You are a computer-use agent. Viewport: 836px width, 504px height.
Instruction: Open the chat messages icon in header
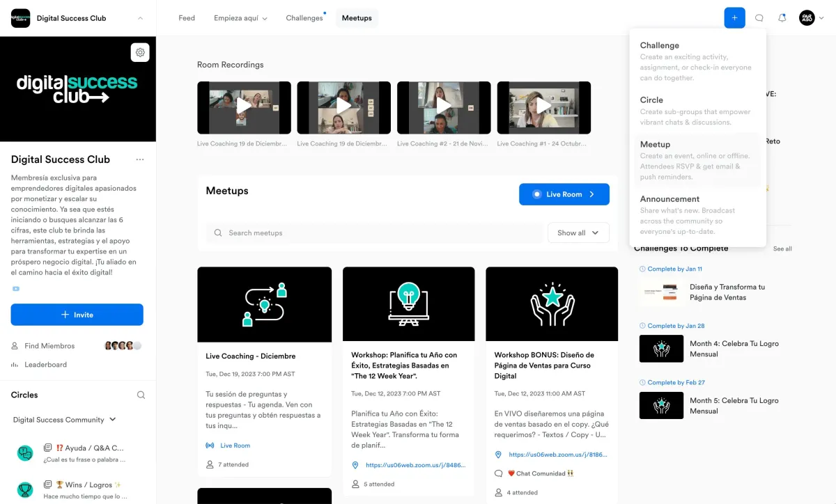coord(759,18)
